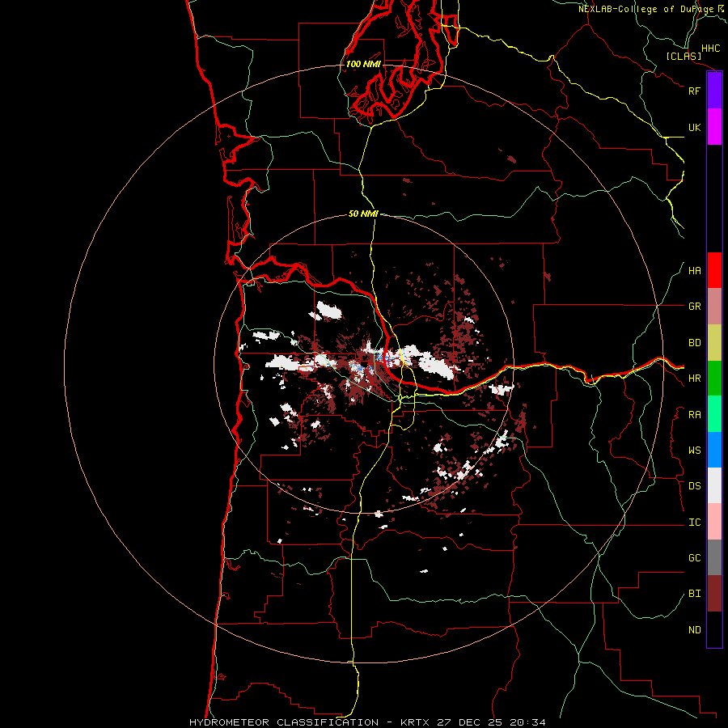Click the 100 NMI range ring label
Screen dimensions: 728x728
pyautogui.click(x=363, y=64)
